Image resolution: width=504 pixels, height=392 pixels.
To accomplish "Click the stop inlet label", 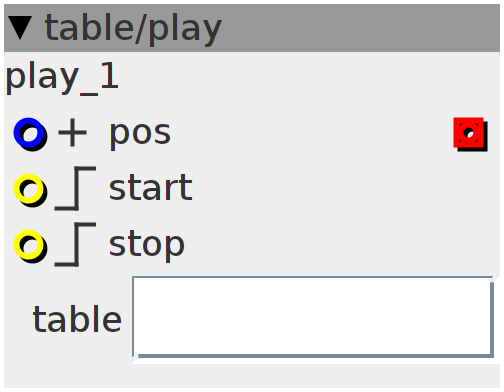I will [x=147, y=245].
